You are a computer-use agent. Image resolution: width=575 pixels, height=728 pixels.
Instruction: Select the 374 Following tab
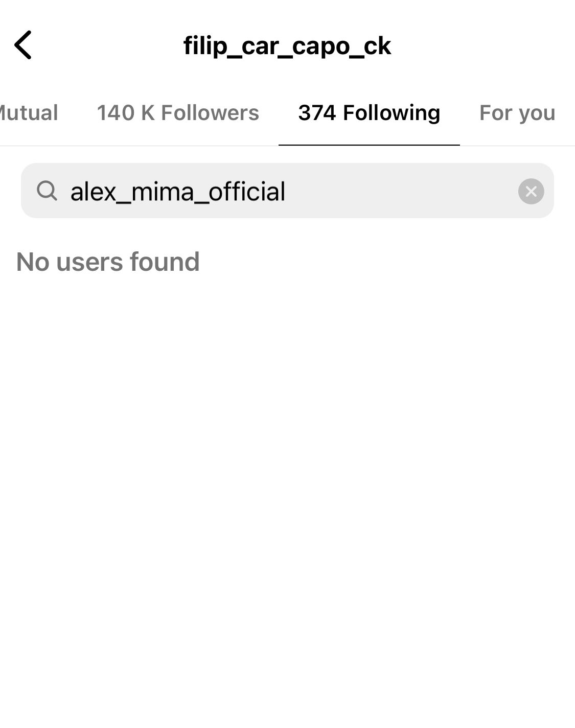click(369, 113)
